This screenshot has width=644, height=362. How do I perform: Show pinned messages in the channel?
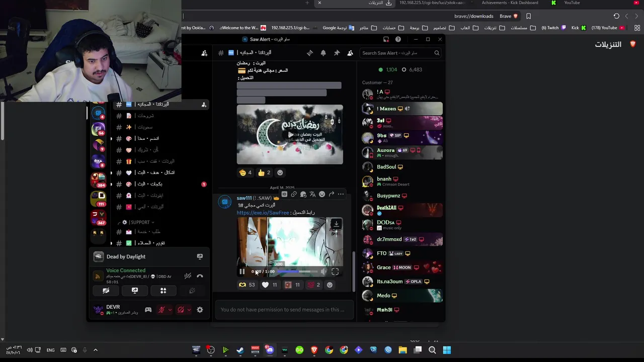click(x=337, y=53)
